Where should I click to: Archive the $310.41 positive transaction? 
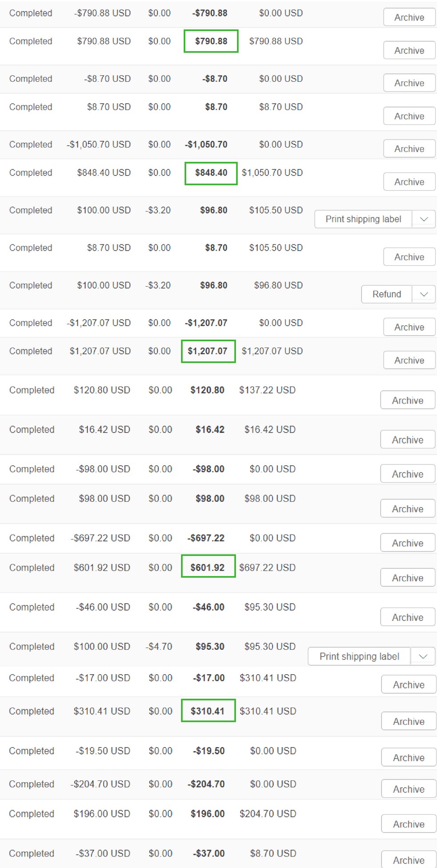[x=409, y=721]
